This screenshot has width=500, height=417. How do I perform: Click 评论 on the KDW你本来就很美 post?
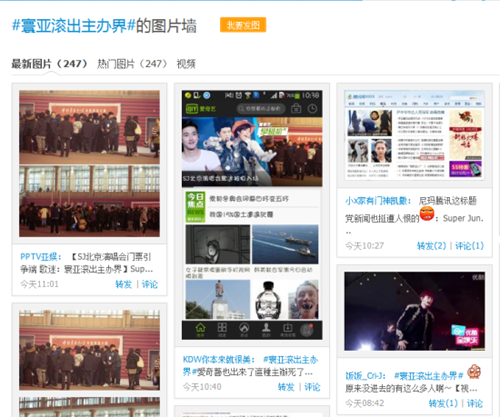(x=312, y=387)
